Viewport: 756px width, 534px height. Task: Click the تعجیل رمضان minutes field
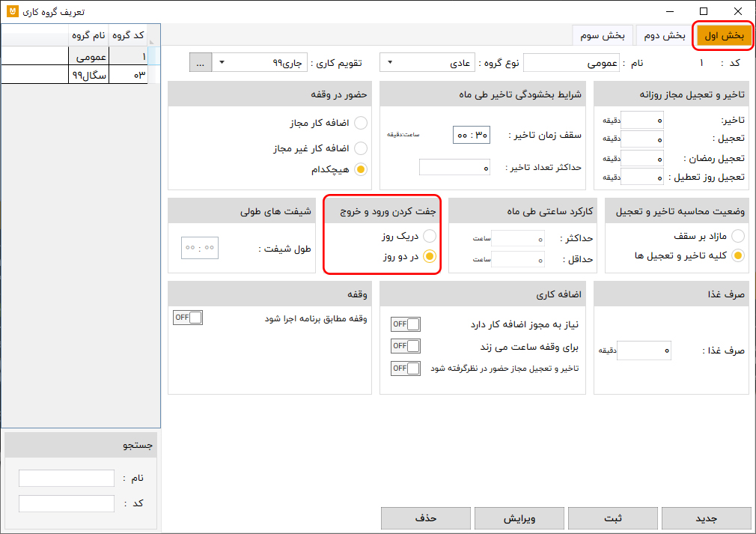(x=642, y=159)
